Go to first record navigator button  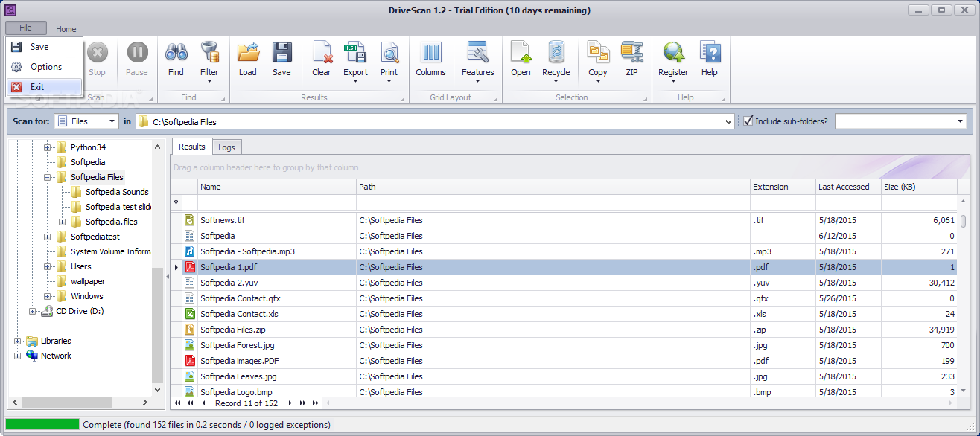point(176,403)
